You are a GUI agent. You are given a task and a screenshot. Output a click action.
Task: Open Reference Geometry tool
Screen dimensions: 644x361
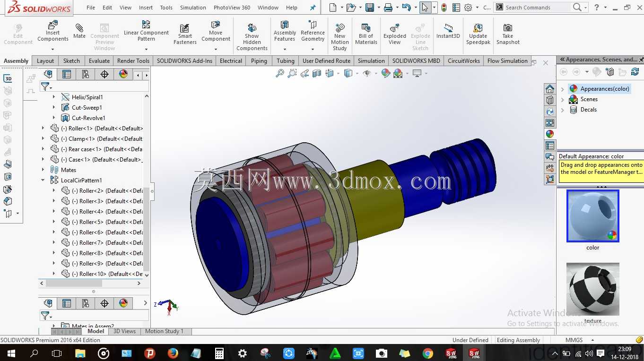coord(313,31)
